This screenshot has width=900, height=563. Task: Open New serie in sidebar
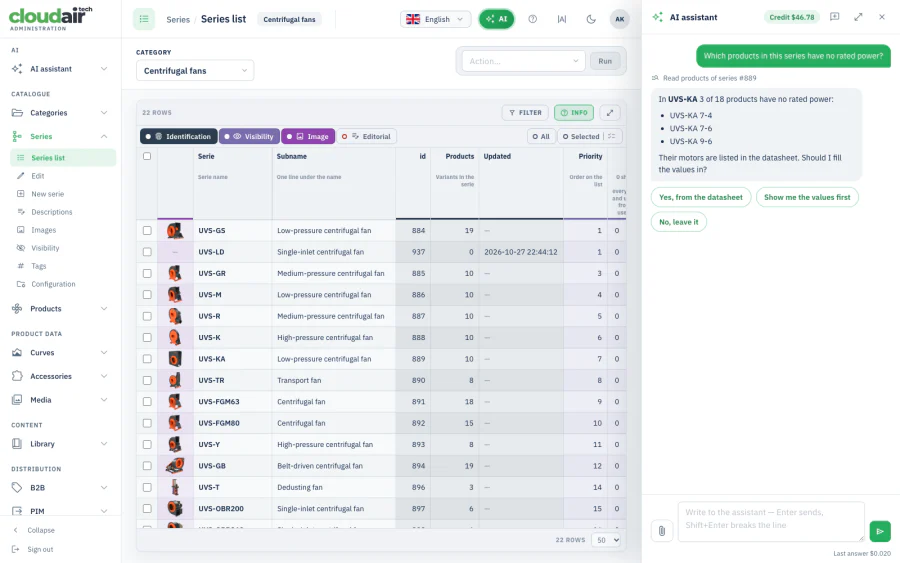[x=48, y=194]
